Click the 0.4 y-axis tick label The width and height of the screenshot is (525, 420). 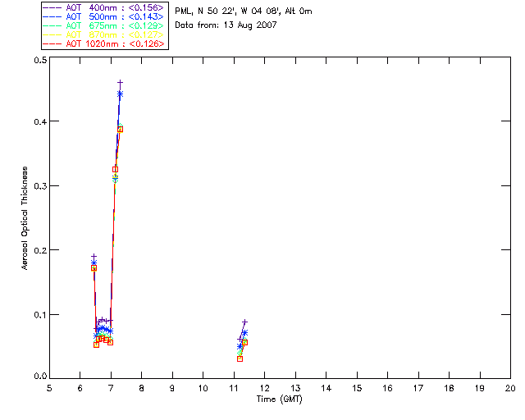tap(40, 121)
